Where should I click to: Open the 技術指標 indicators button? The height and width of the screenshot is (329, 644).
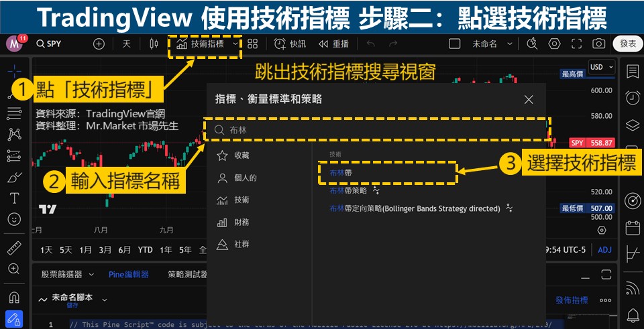(200, 44)
